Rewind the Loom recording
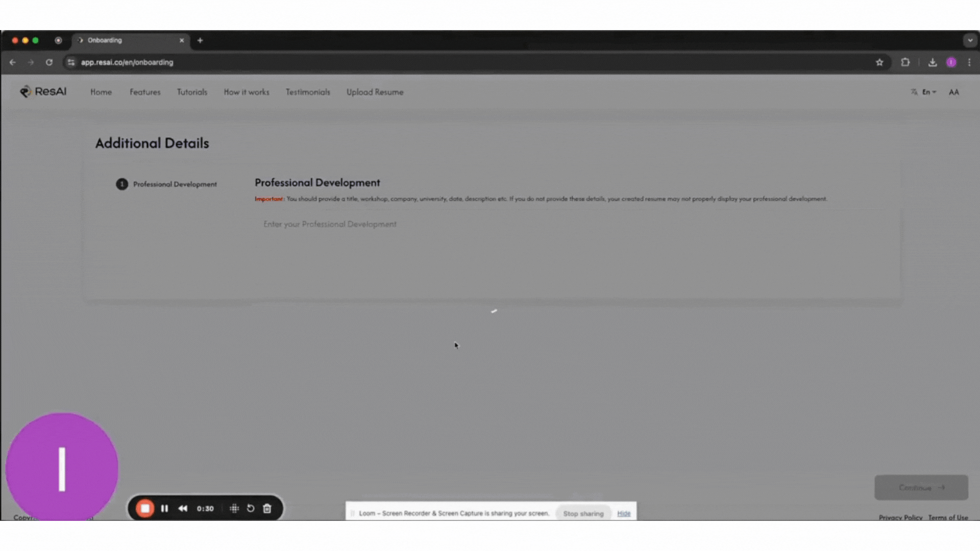 pyautogui.click(x=183, y=508)
